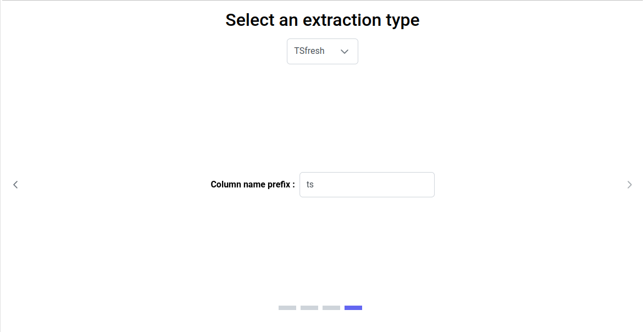The height and width of the screenshot is (332, 644).
Task: Click the 'ts' value in the prefix field
Action: pos(310,185)
